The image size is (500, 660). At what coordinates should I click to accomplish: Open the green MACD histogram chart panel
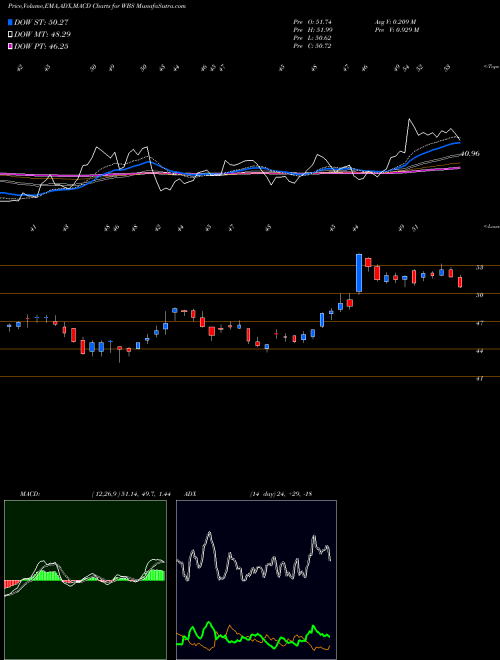tap(85, 580)
